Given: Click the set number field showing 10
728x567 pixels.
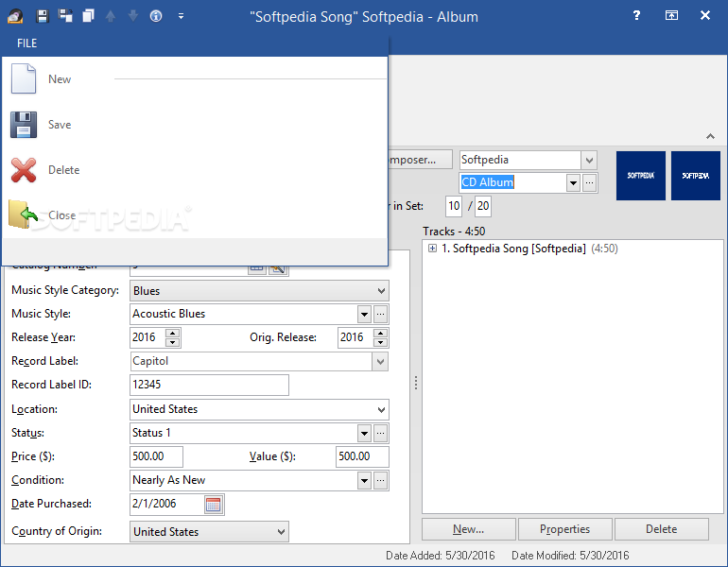Looking at the screenshot, I should pos(454,206).
